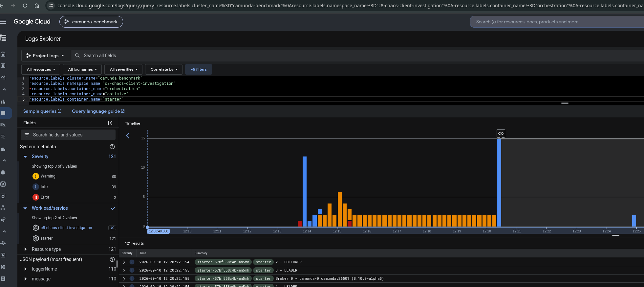This screenshot has width=644, height=287.
Task: Collapse the Workload/service section
Action: point(25,208)
